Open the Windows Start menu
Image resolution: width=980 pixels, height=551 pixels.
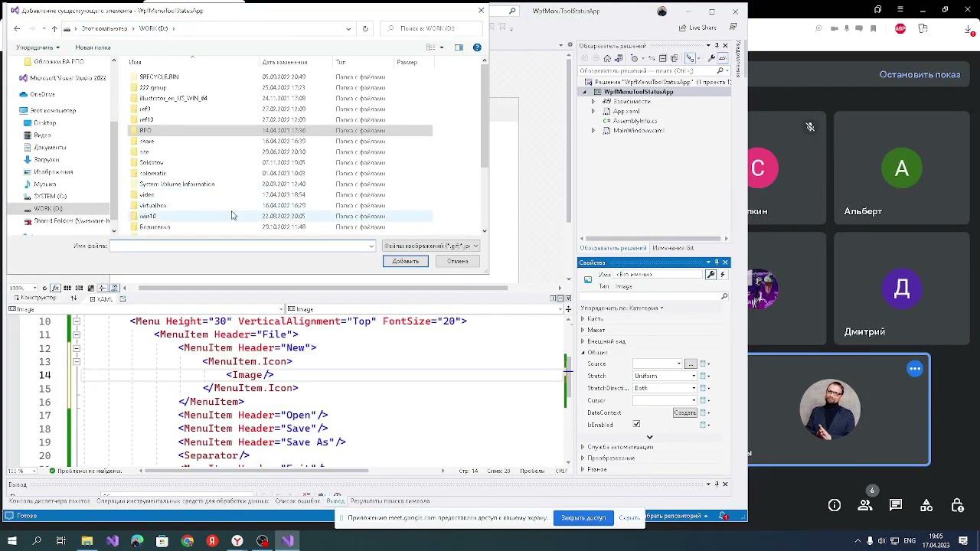(12, 541)
